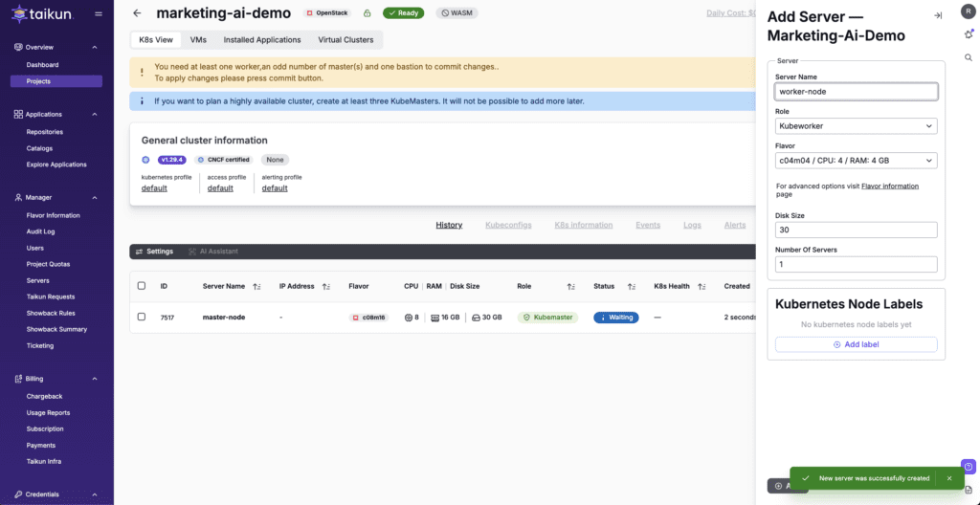Viewport: 980px width, 505px height.
Task: Open the Installed Applications tab
Action: (262, 40)
